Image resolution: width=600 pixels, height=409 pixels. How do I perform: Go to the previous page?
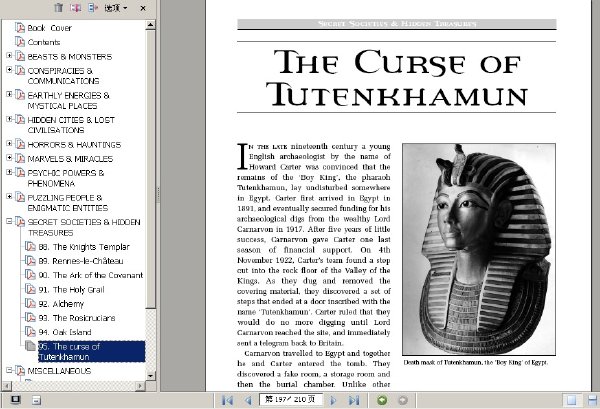tap(248, 400)
